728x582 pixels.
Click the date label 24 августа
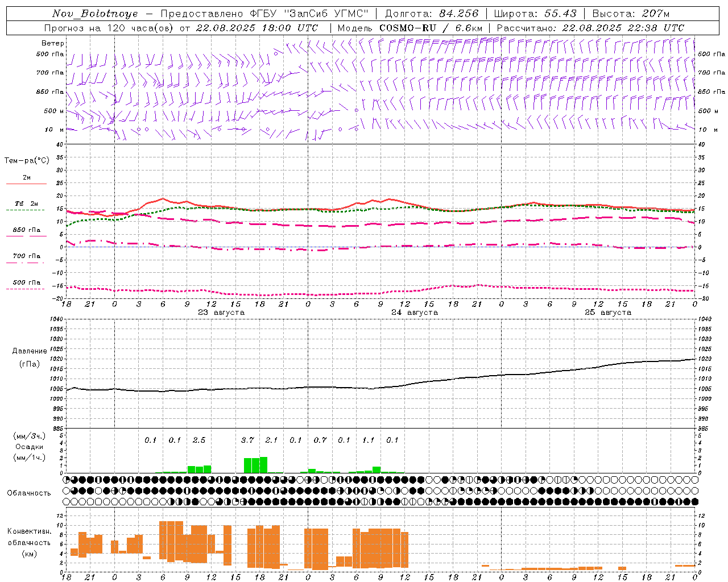point(415,313)
